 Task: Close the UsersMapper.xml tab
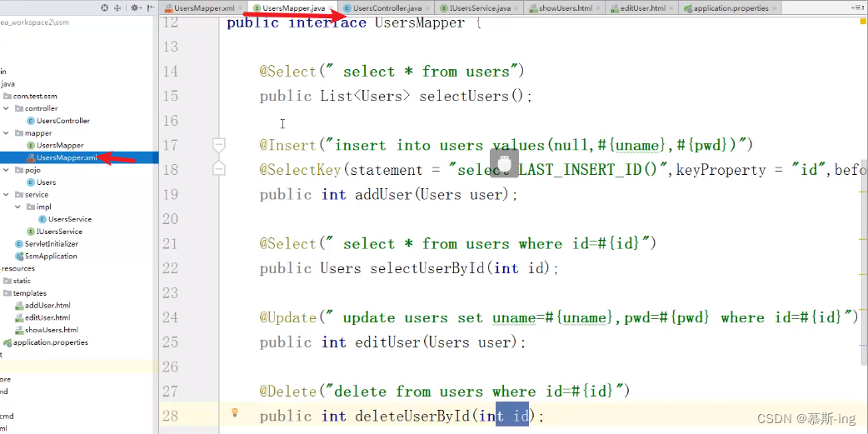(240, 8)
